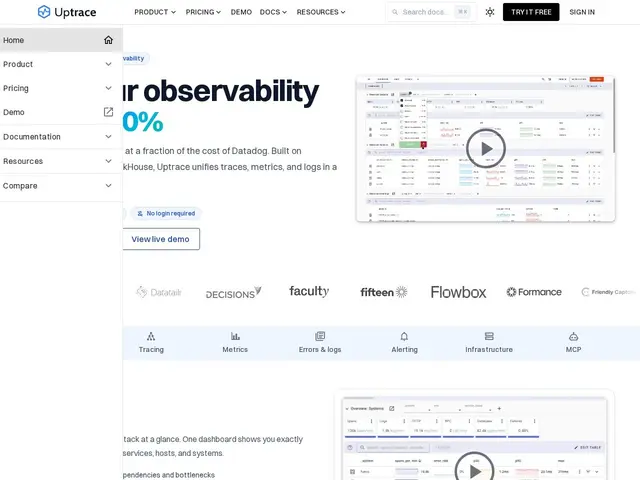Click the MCP robot icon

click(573, 336)
